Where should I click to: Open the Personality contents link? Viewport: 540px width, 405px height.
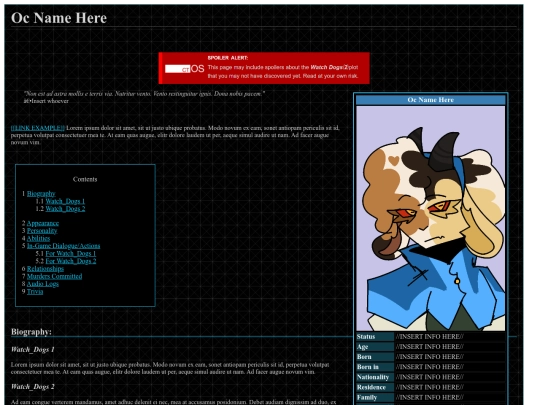click(42, 231)
